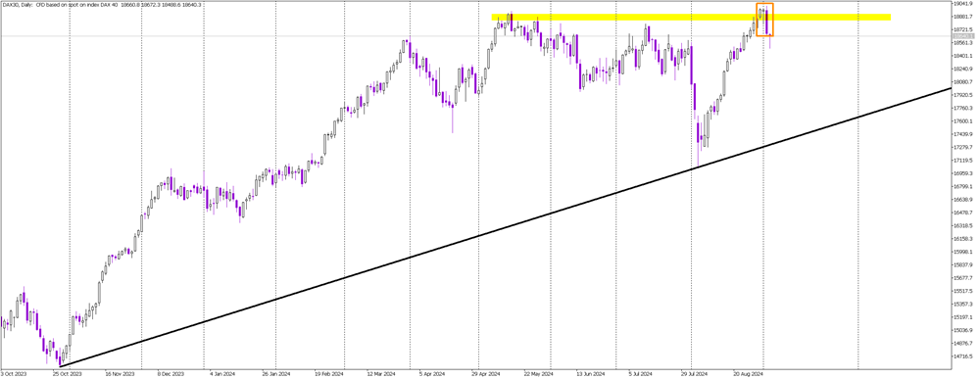
Task: Click the 19 Feb 2024 date label
Action: (x=328, y=375)
